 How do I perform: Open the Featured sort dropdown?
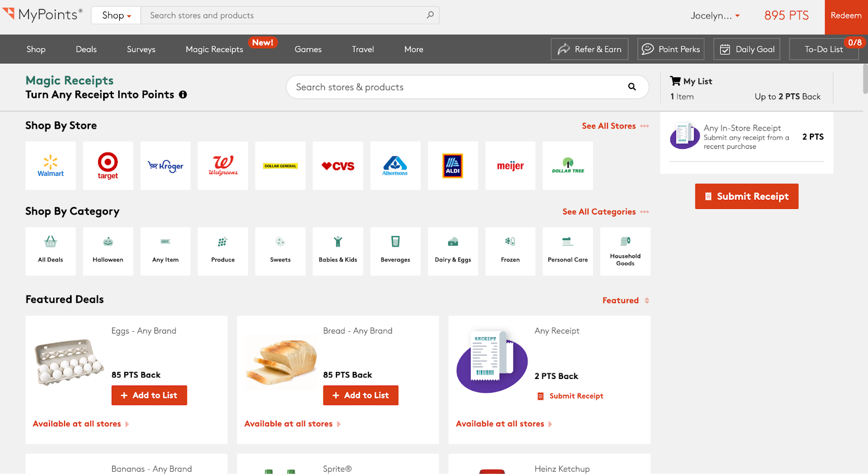coord(626,300)
